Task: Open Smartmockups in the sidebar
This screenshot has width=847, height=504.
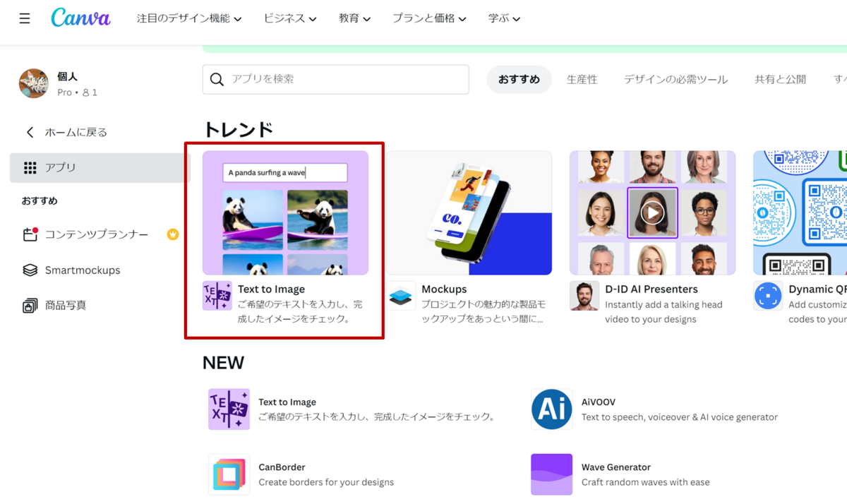Action: point(83,270)
